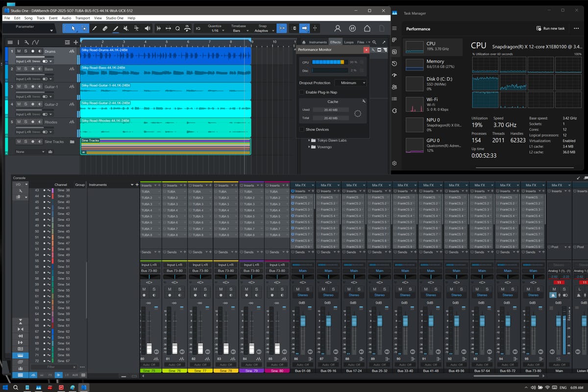The height and width of the screenshot is (392, 588).
Task: Open the Quantize value dropdown
Action: click(x=215, y=31)
